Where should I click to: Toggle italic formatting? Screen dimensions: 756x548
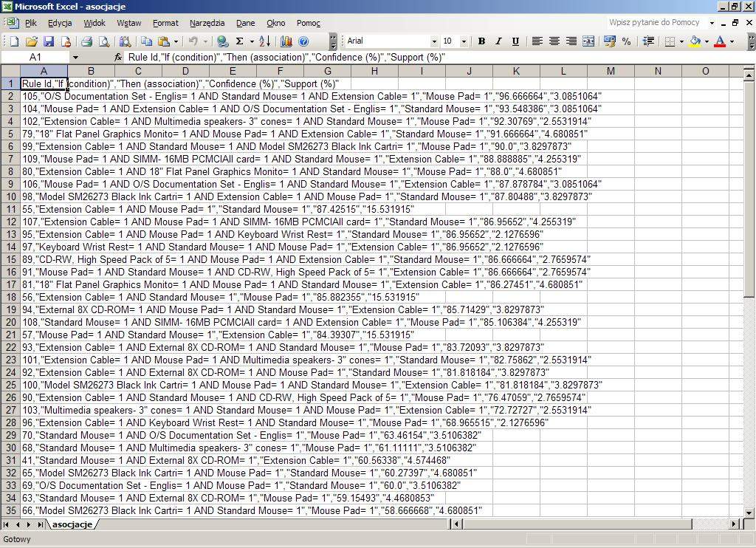[x=498, y=41]
